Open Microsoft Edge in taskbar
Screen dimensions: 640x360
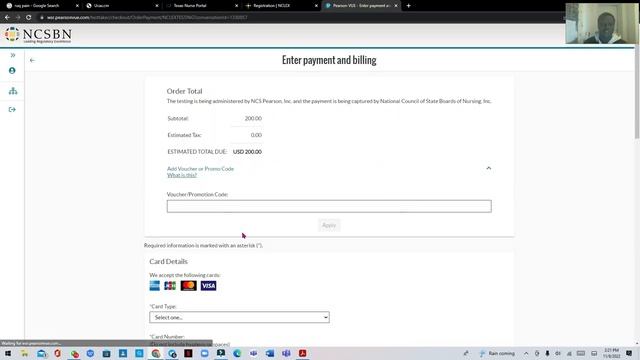(x=237, y=353)
